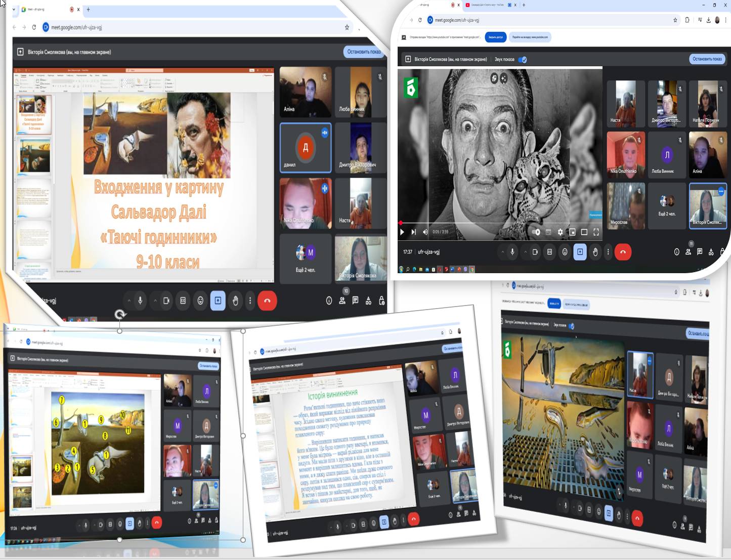Expand audio options arrow in the Dalí video Meet window
The image size is (731, 560).
click(502, 252)
